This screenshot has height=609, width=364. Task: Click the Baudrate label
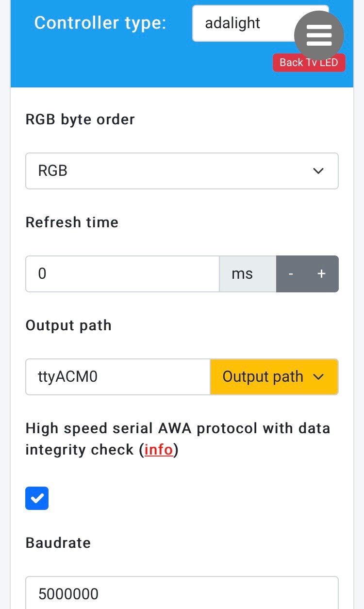coord(58,542)
